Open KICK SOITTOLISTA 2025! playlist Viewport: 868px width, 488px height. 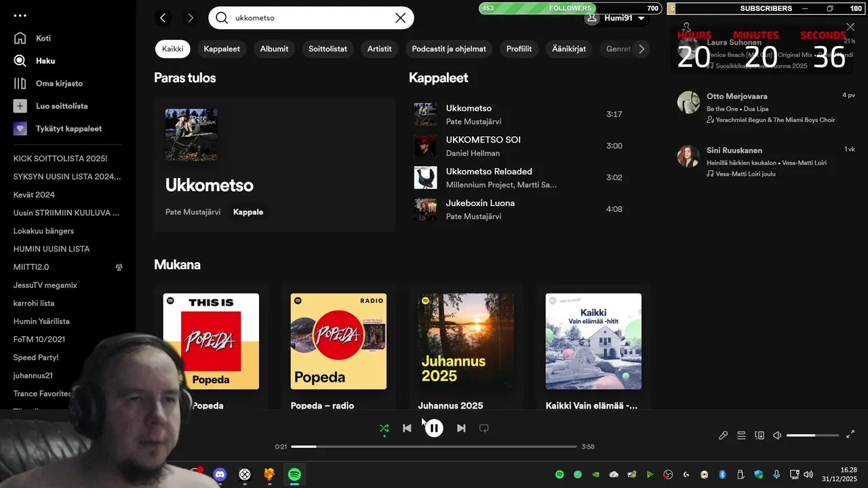pos(60,159)
